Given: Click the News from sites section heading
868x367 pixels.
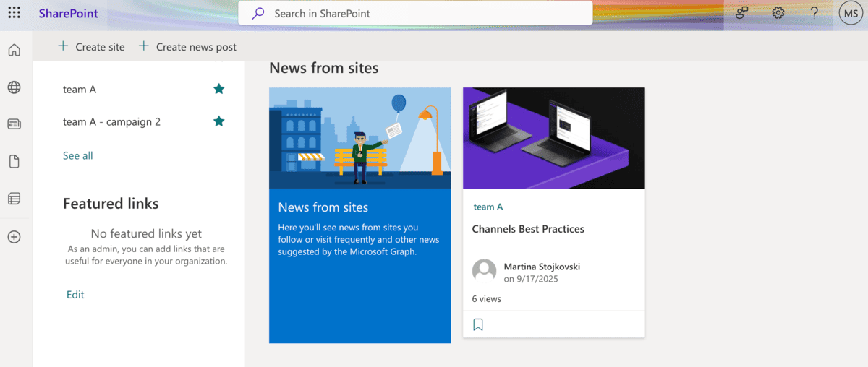Looking at the screenshot, I should [323, 68].
